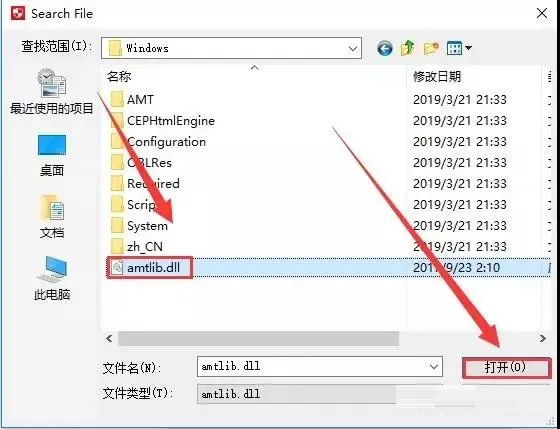This screenshot has width=560, height=429.
Task: Click the horizontal scrollbar right arrow
Action: 542,338
